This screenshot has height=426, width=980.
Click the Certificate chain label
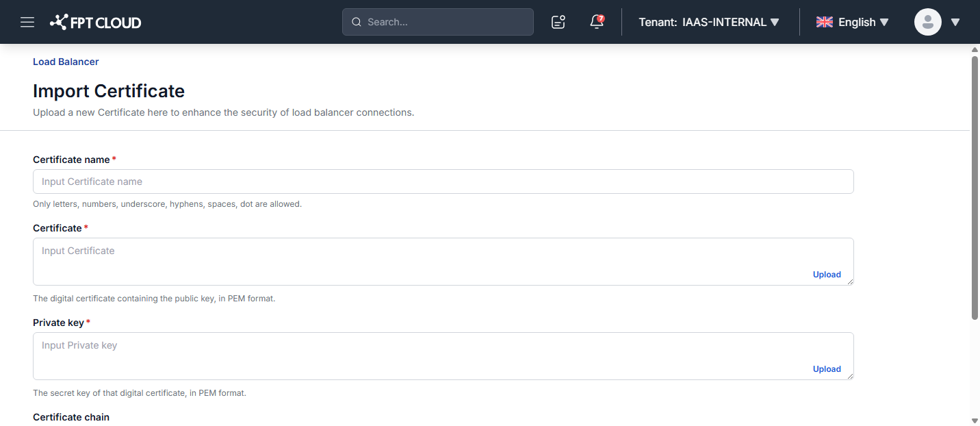[71, 417]
